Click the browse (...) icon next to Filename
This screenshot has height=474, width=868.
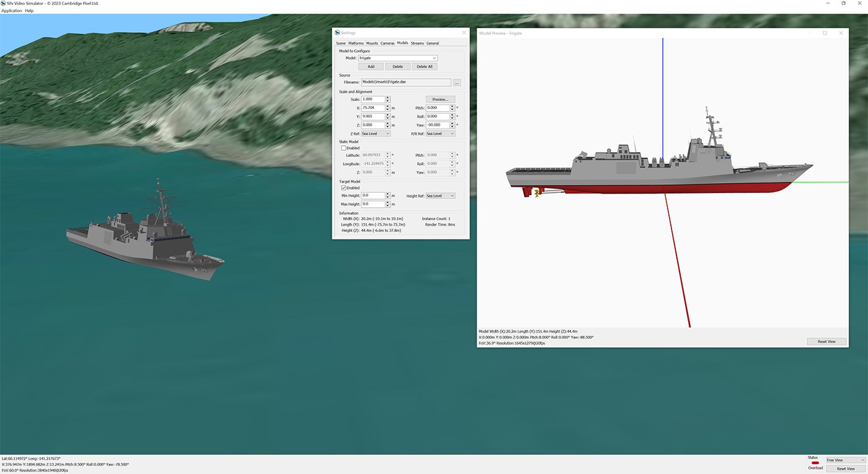(457, 82)
